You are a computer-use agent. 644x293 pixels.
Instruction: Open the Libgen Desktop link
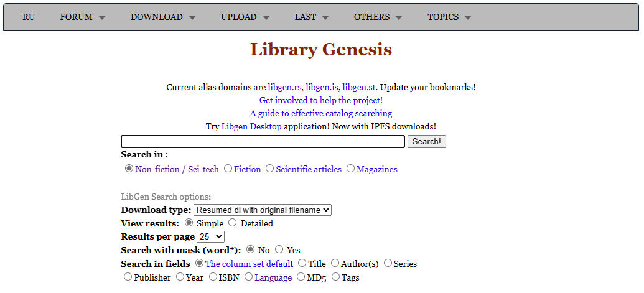coord(251,126)
